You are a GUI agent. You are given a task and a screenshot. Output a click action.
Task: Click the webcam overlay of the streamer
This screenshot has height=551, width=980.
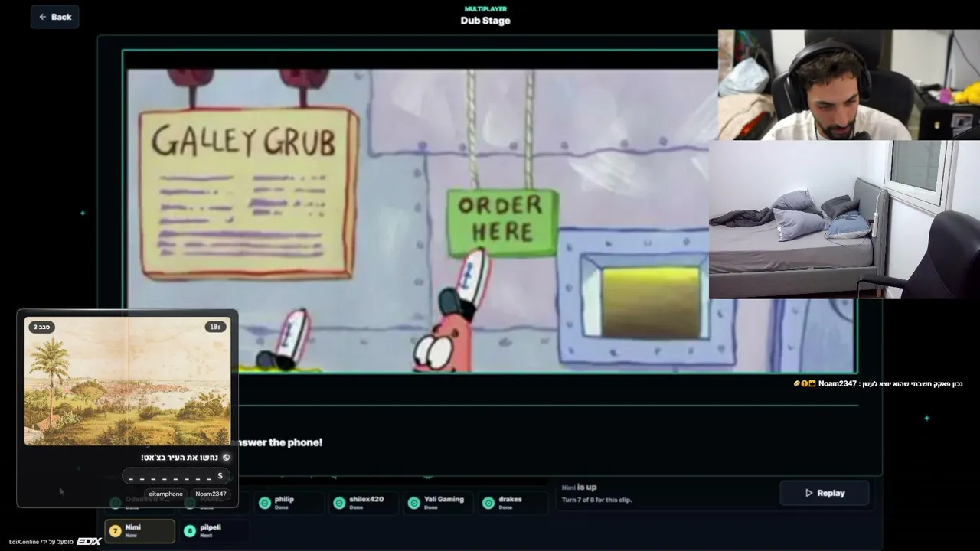pos(849,85)
